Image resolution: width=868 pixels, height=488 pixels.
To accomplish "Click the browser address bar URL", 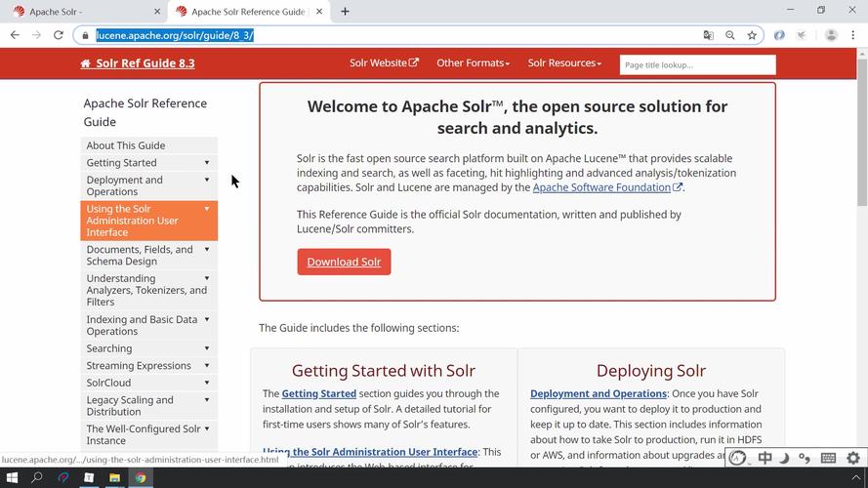I will (175, 35).
